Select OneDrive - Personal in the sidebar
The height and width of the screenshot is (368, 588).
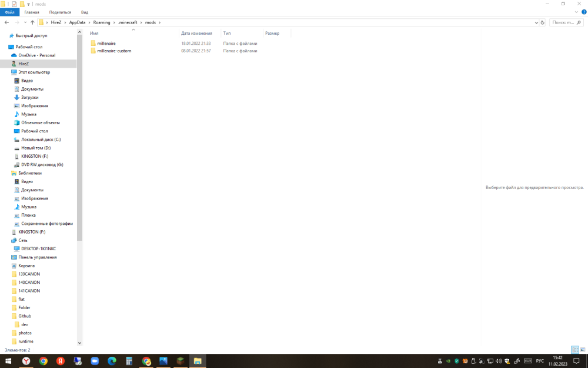[x=36, y=55]
